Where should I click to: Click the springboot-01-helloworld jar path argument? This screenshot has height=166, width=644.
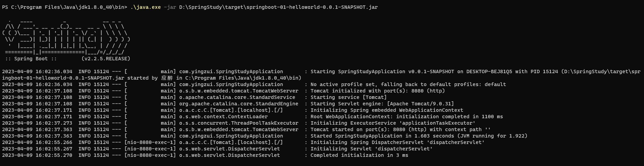tap(278, 7)
